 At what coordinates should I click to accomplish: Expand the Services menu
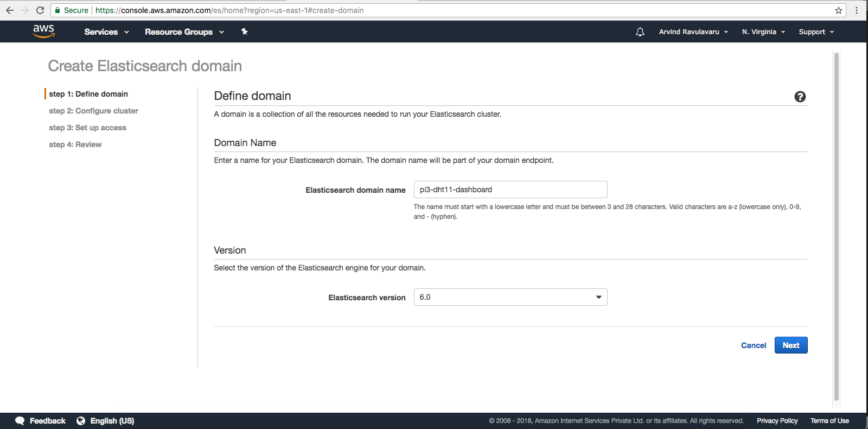(x=106, y=32)
